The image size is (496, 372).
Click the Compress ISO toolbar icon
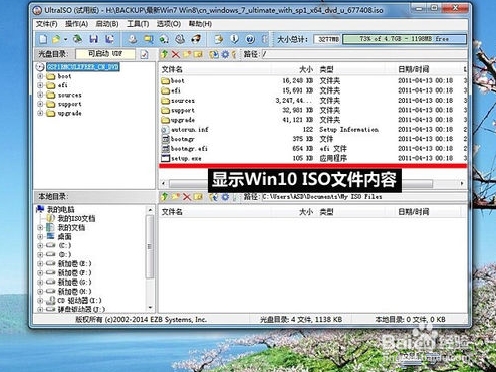[x=164, y=39]
